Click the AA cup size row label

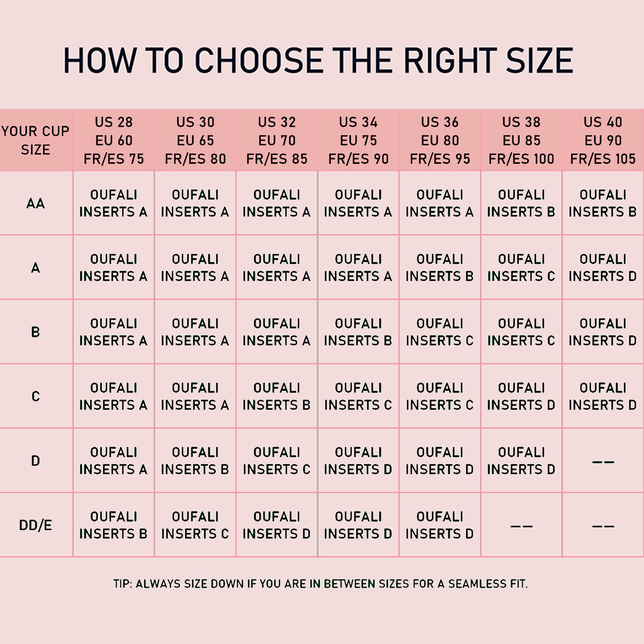[36, 203]
